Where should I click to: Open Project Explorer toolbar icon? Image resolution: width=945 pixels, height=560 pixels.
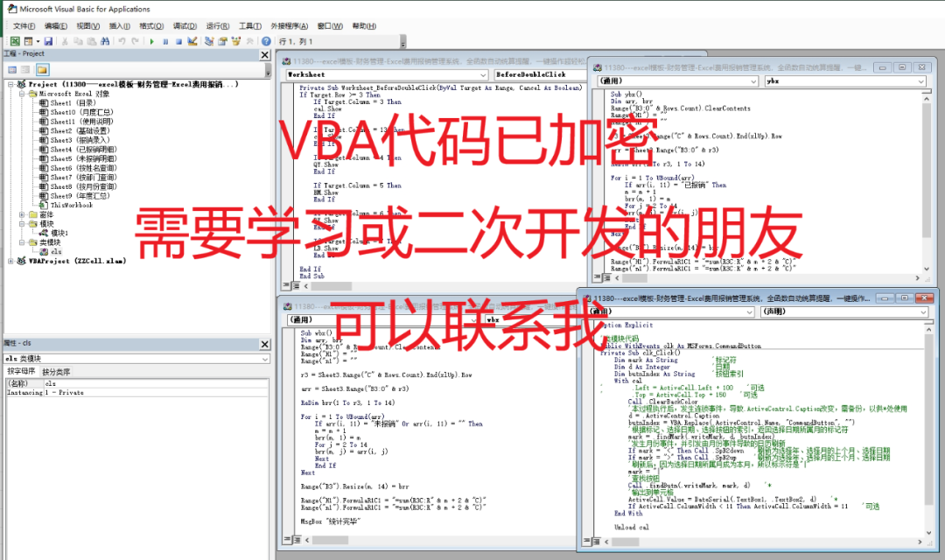pos(209,42)
